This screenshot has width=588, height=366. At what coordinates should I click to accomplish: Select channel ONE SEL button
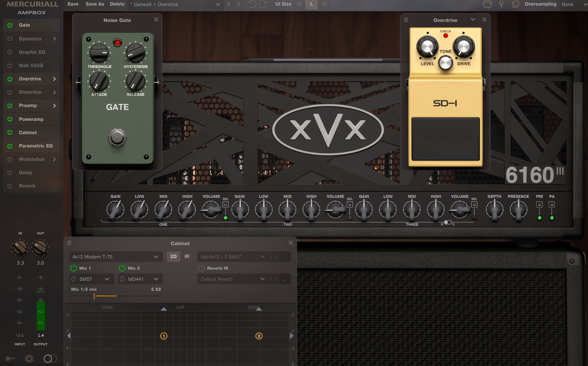click(x=225, y=204)
